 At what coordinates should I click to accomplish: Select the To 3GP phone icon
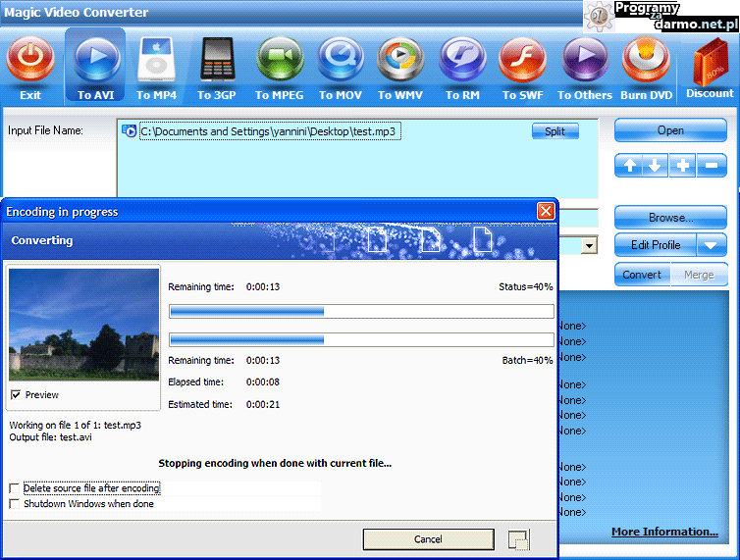tap(217, 60)
